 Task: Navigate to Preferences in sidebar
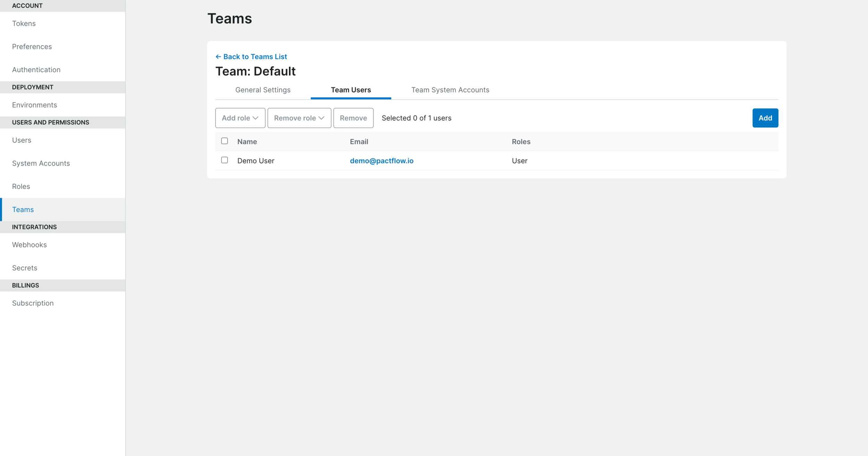click(x=32, y=47)
